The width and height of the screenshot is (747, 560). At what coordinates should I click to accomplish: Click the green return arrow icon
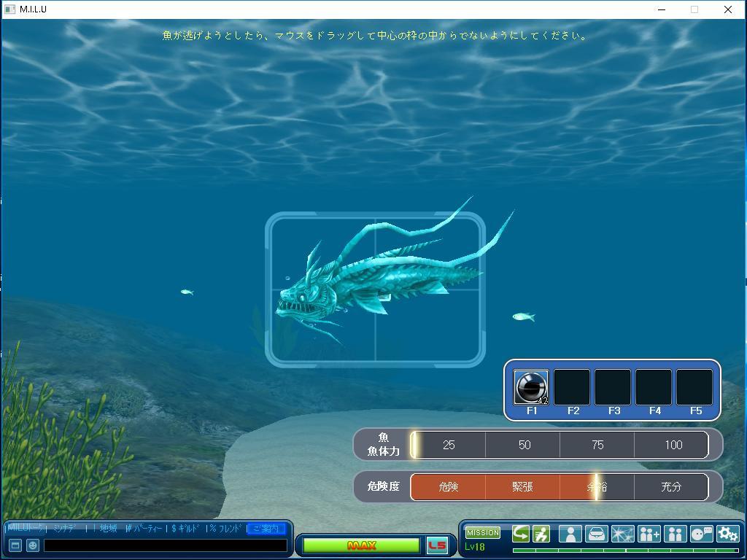[521, 534]
